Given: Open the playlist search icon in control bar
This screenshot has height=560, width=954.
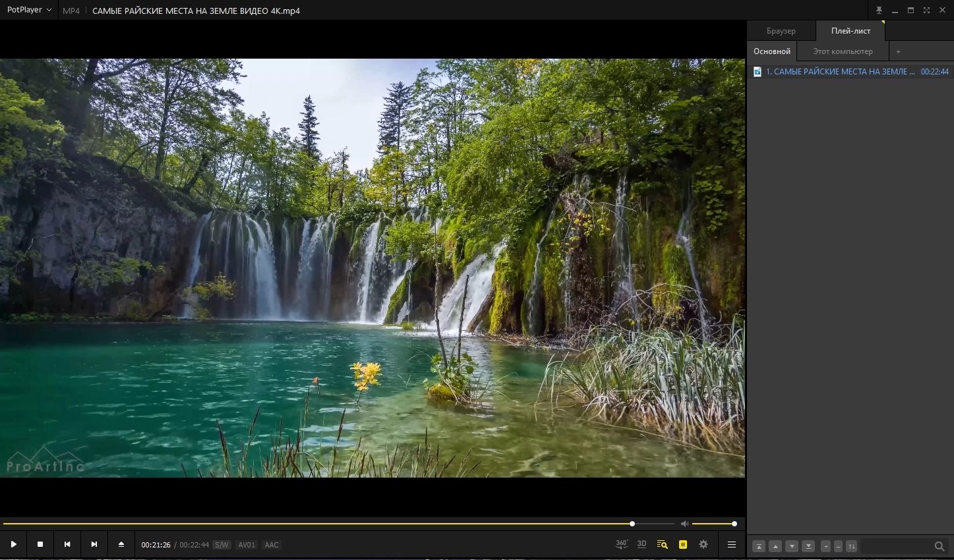Looking at the screenshot, I should 663,545.
